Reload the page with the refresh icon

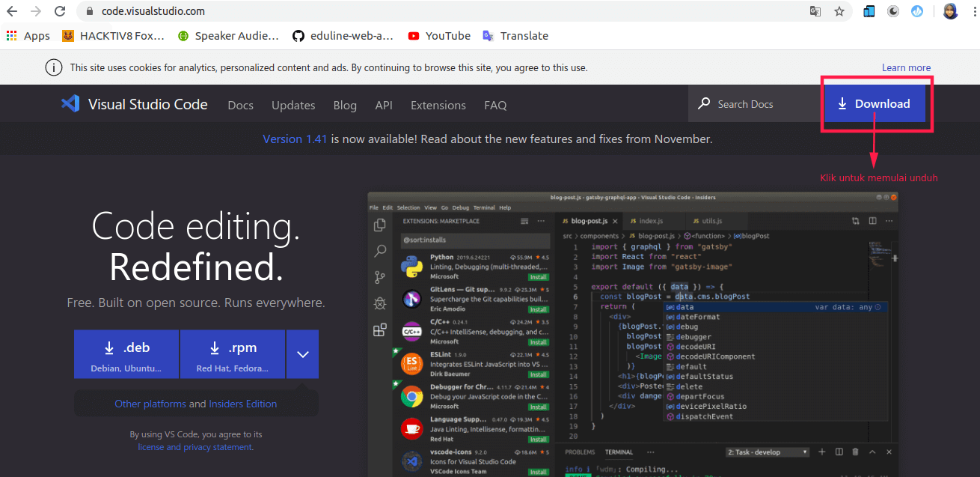click(x=60, y=11)
